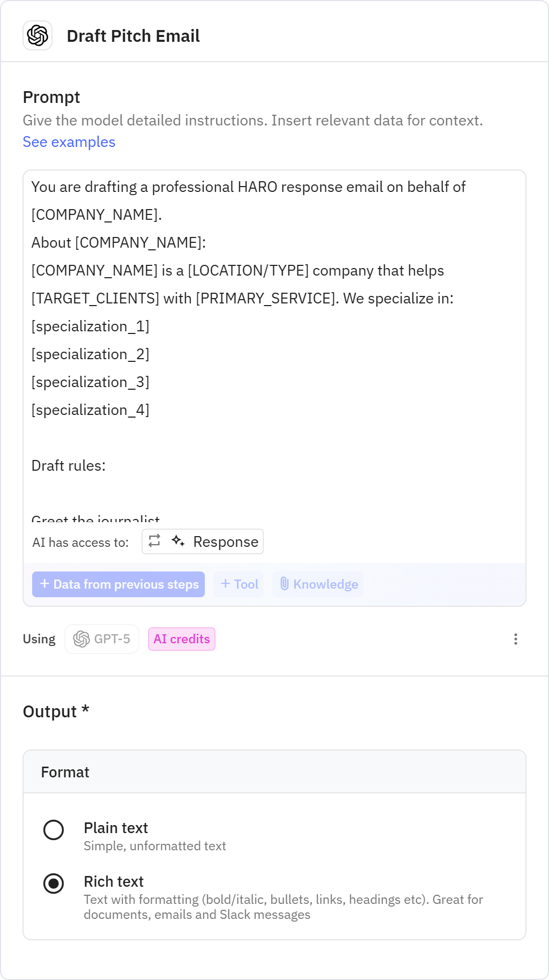Open the See examples link

(x=69, y=142)
